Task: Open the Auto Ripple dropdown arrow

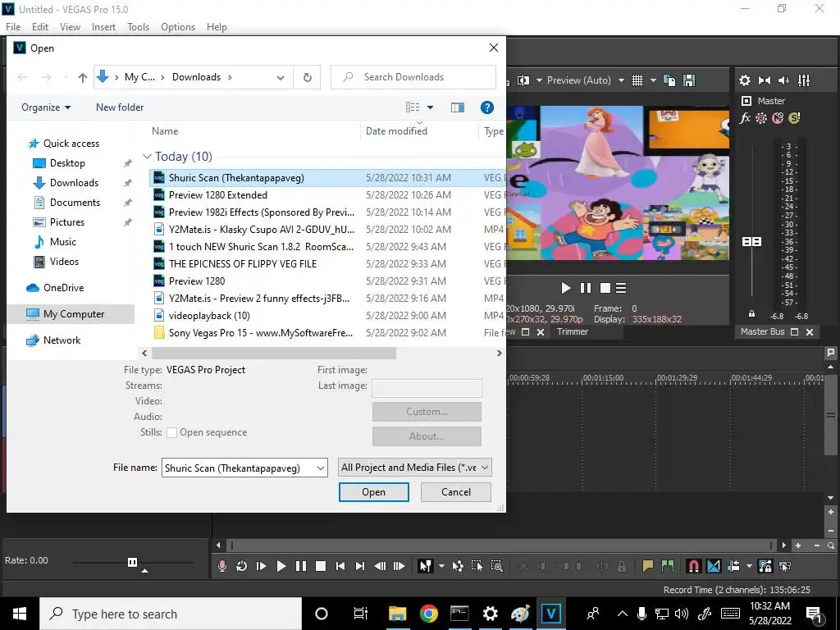Action: (x=749, y=566)
